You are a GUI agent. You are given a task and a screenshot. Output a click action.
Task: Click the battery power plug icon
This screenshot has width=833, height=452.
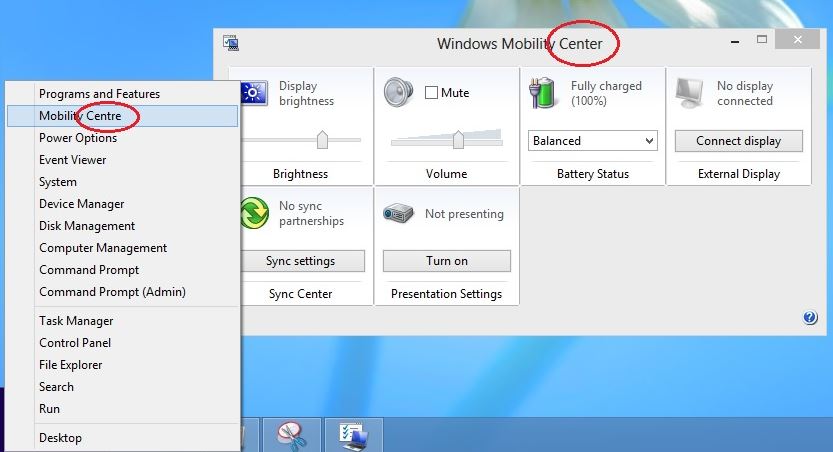pyautogui.click(x=542, y=92)
